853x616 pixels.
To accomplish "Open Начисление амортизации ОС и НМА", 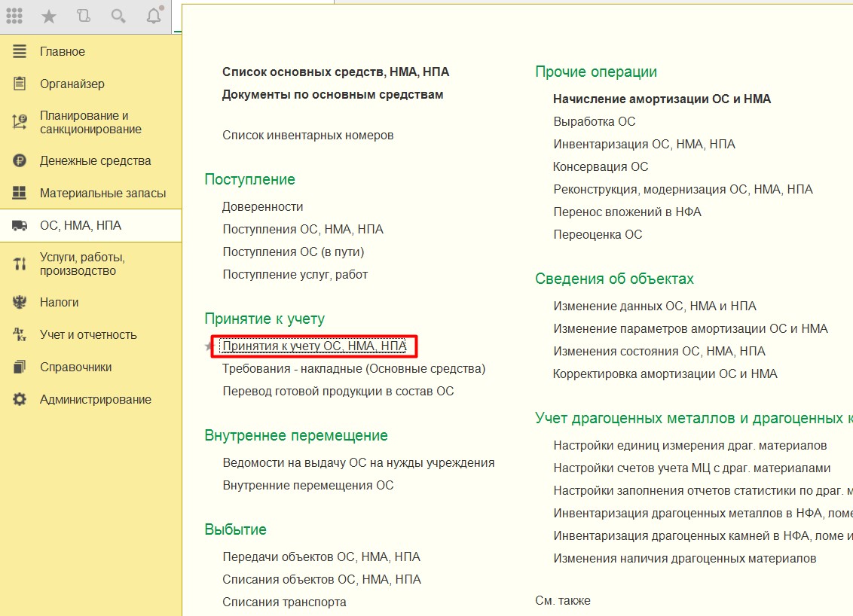I will [x=662, y=99].
